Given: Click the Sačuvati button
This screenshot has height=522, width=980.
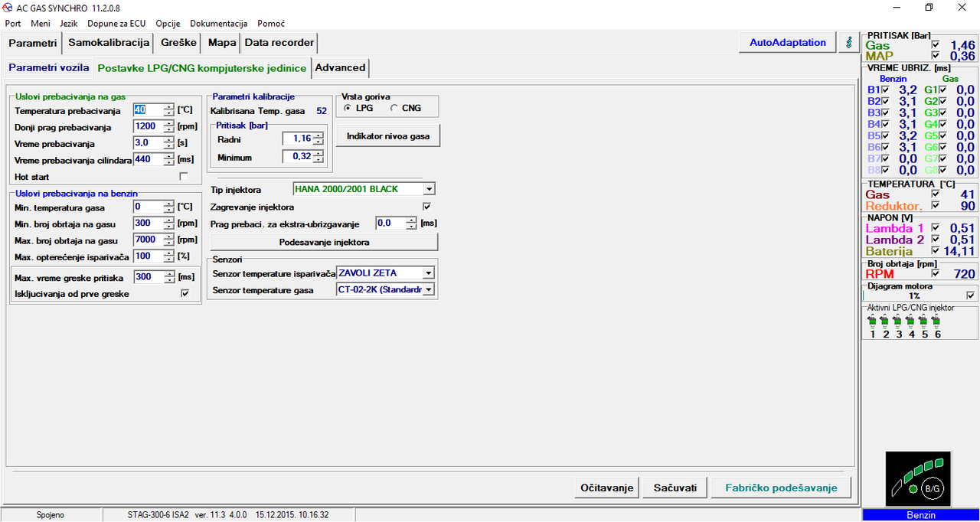Looking at the screenshot, I should click(675, 488).
